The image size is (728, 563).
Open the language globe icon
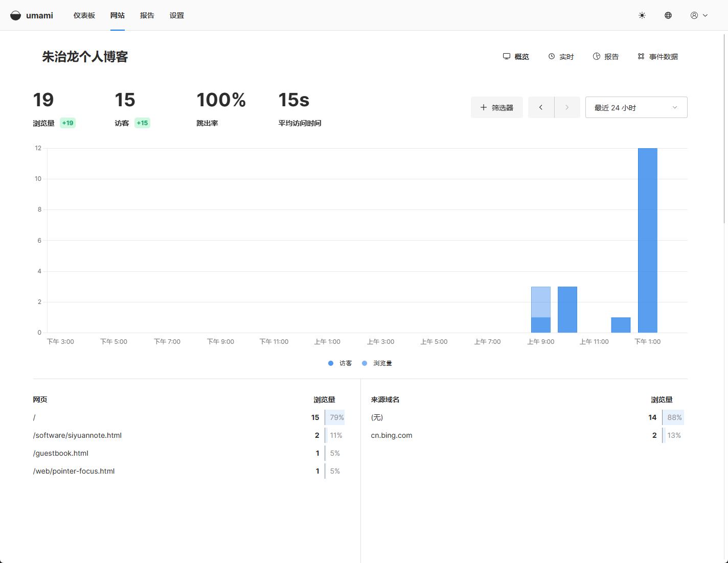click(x=668, y=15)
